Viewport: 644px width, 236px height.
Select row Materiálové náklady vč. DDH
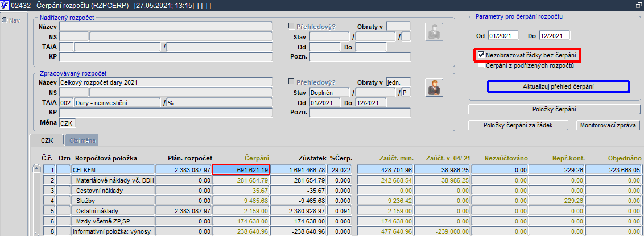pyautogui.click(x=113, y=180)
